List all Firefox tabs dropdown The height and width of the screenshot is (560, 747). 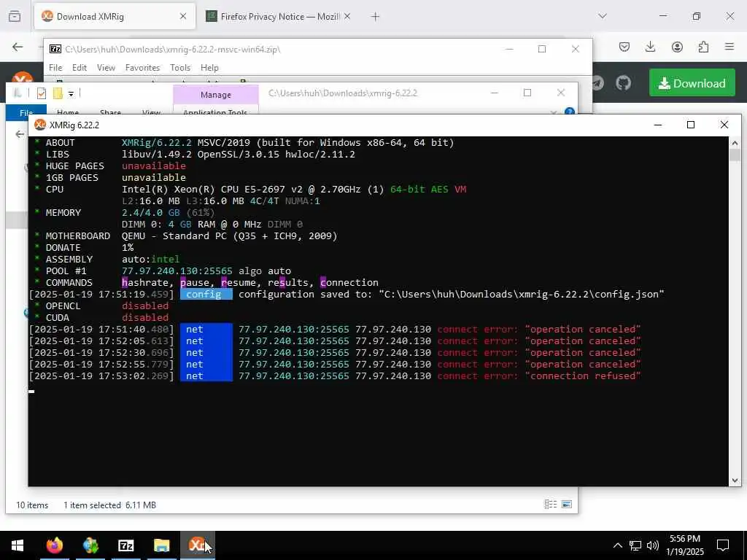[x=603, y=16]
